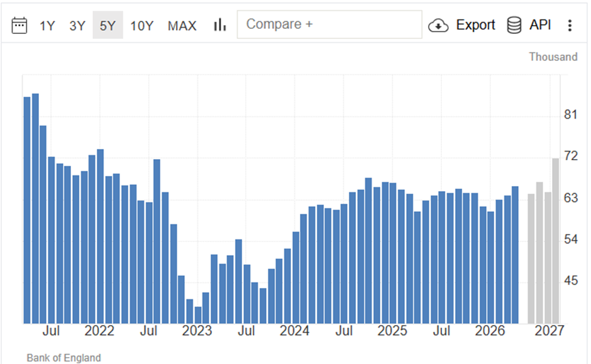The width and height of the screenshot is (591, 364).
Task: Click the spiking bar after Jul 2022
Action: tap(157, 241)
